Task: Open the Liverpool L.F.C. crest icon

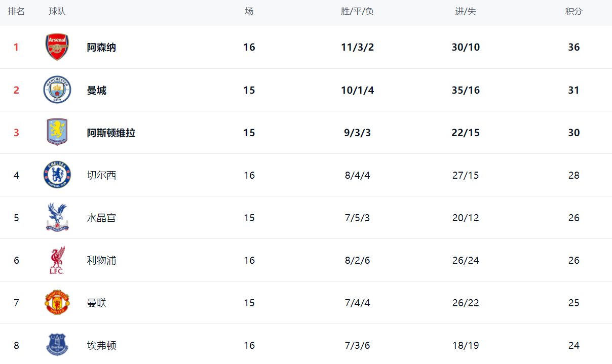Action: (x=57, y=260)
